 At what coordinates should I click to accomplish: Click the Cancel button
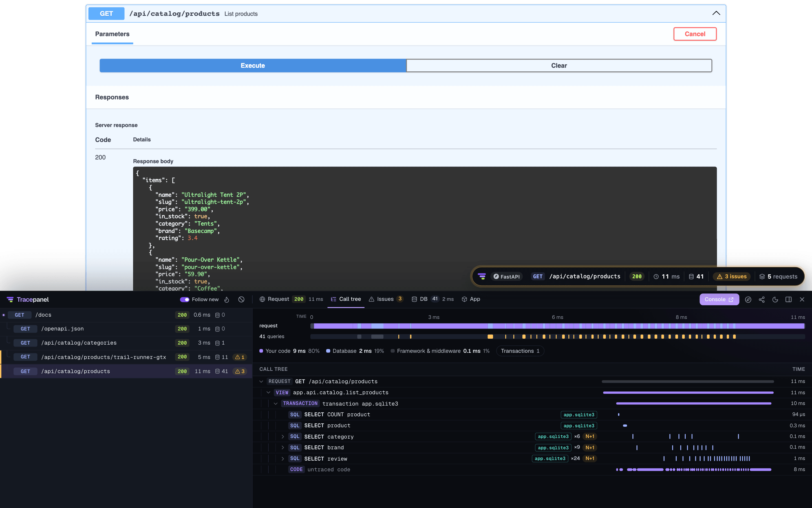coord(695,34)
